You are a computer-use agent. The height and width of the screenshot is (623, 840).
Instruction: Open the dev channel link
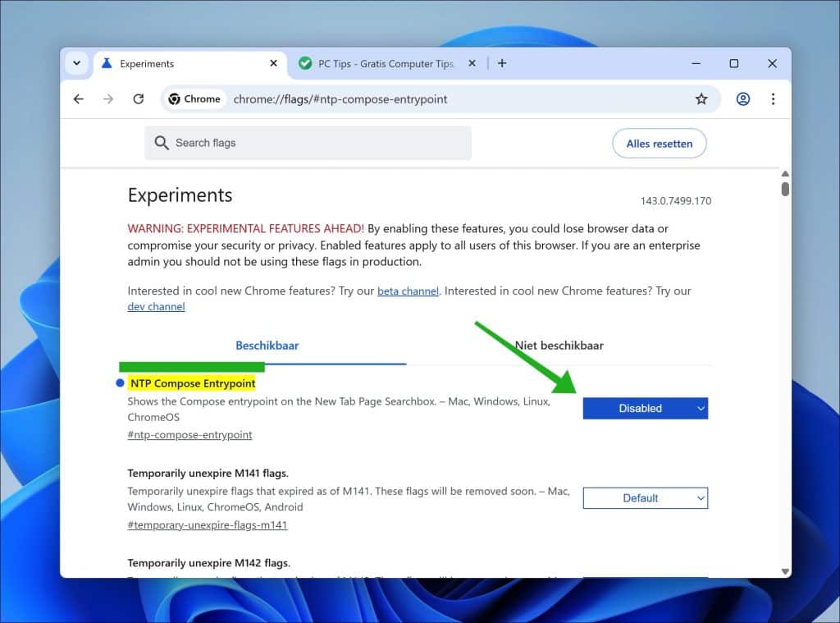click(156, 306)
